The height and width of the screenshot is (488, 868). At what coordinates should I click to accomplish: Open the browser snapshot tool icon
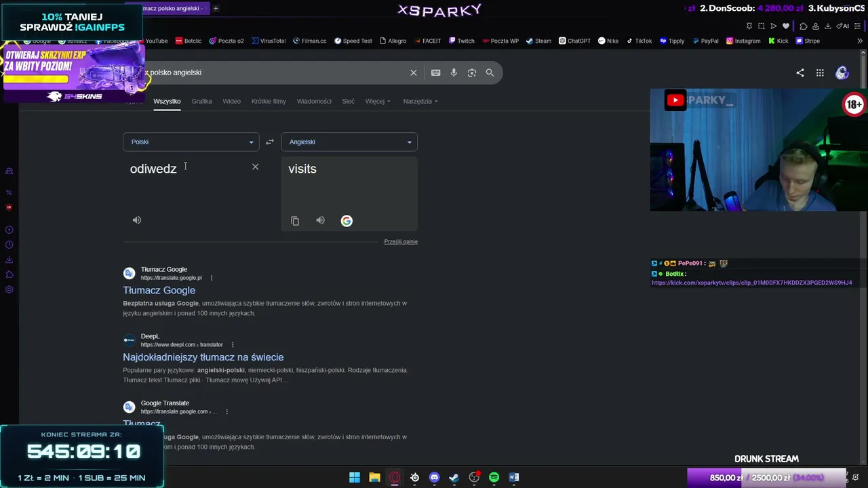click(761, 26)
